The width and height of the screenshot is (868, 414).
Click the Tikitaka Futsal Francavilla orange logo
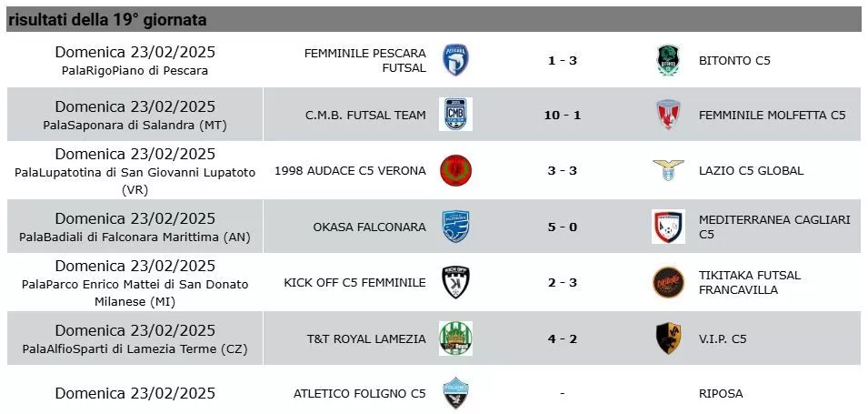point(668,282)
